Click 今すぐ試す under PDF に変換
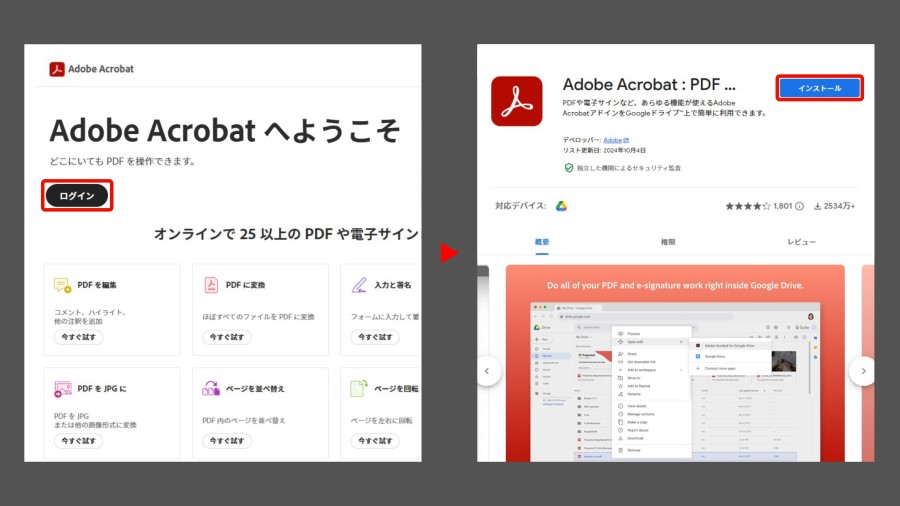The width and height of the screenshot is (900, 506). coord(227,337)
